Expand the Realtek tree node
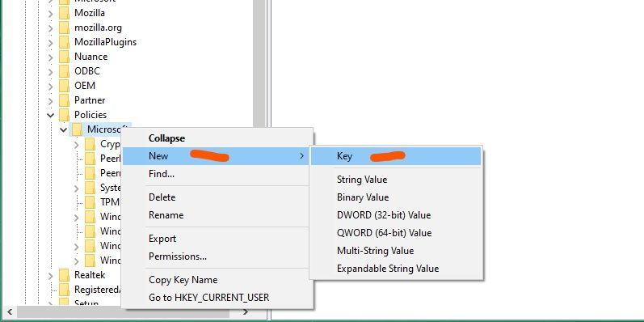 tap(51, 275)
